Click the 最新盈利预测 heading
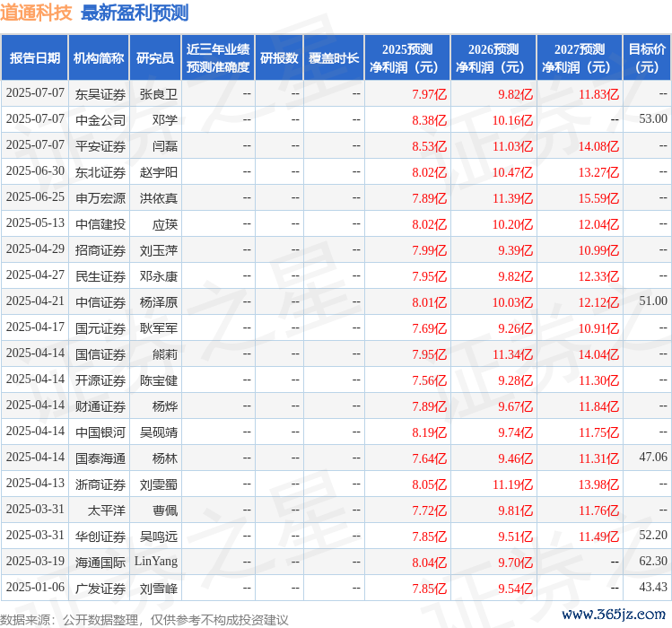The image size is (672, 628). click(135, 13)
